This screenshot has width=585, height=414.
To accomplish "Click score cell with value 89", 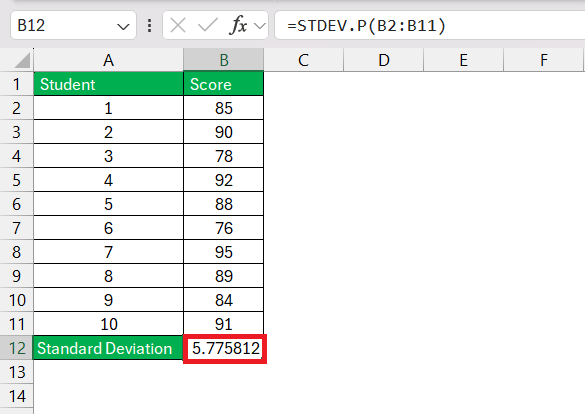I will [223, 276].
